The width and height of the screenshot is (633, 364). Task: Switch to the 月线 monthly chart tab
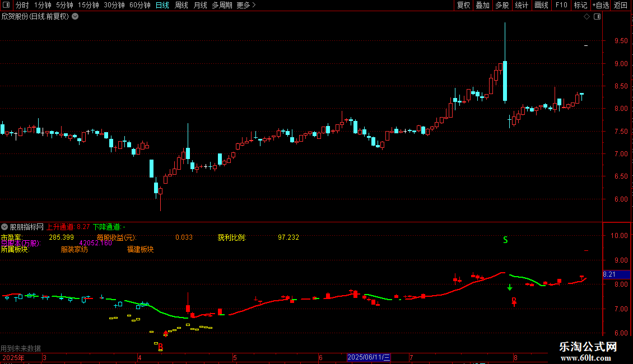(200, 5)
